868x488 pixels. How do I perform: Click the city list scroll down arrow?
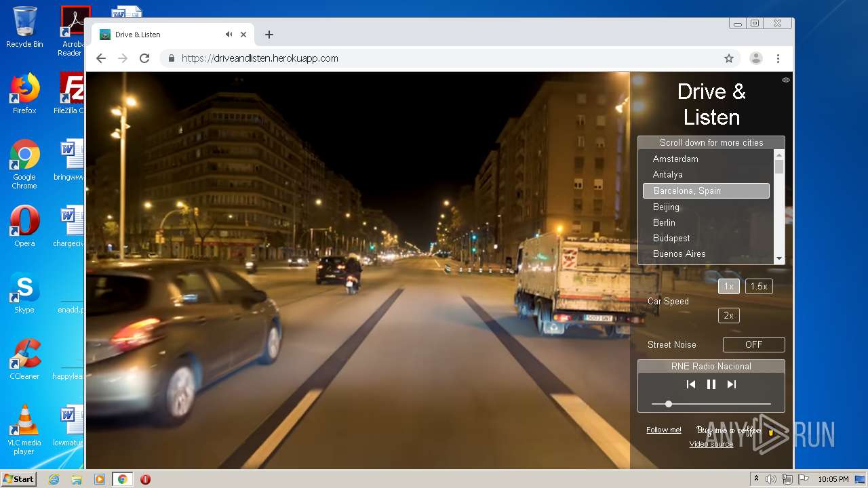(x=778, y=258)
